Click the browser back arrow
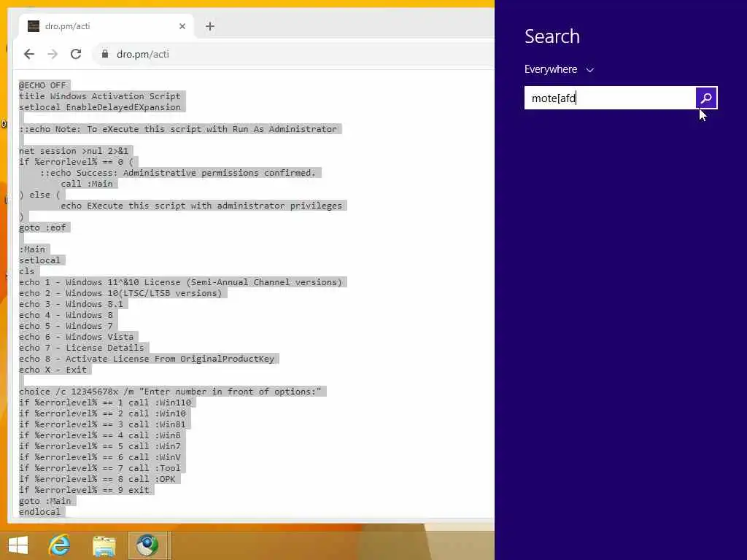Screen dimensions: 747x560 (29, 54)
